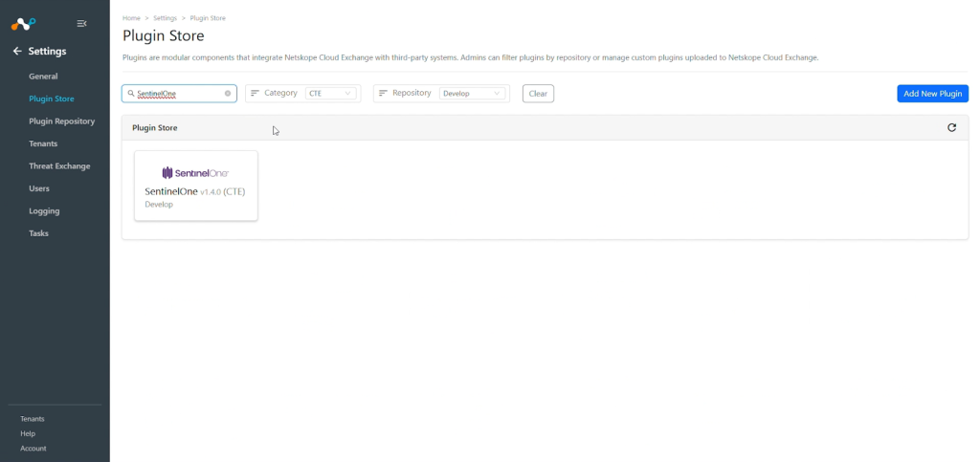Screen dimensions: 980x462
Task: Go back using the Settings arrow
Action: [x=17, y=52]
